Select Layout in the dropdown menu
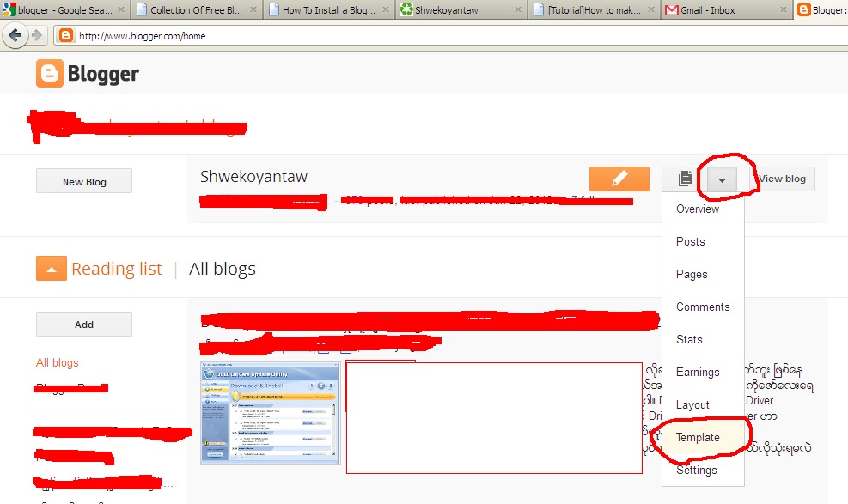Image resolution: width=848 pixels, height=504 pixels. coord(692,404)
